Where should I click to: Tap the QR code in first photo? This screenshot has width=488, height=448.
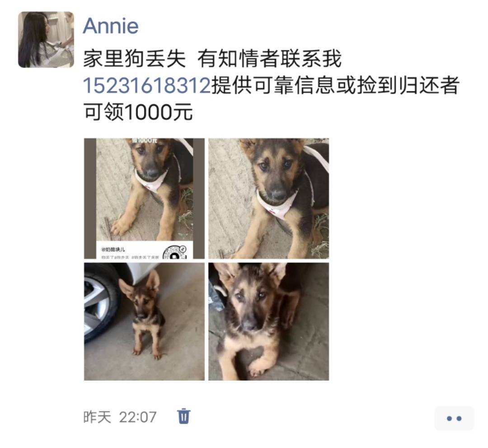[x=175, y=252]
